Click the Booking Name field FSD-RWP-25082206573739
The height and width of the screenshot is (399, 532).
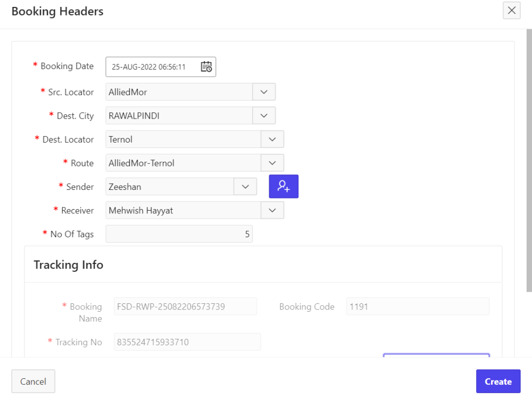(185, 306)
